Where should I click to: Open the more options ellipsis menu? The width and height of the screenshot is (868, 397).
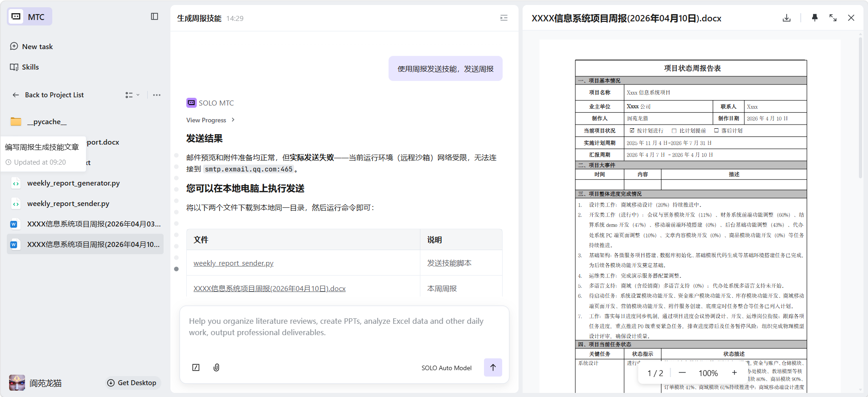(157, 95)
